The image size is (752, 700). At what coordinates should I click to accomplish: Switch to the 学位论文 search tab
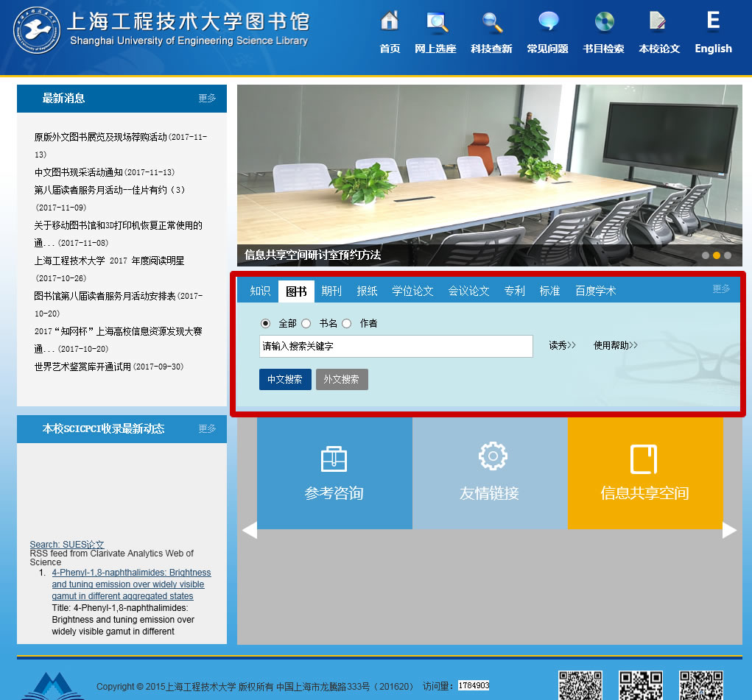click(412, 291)
